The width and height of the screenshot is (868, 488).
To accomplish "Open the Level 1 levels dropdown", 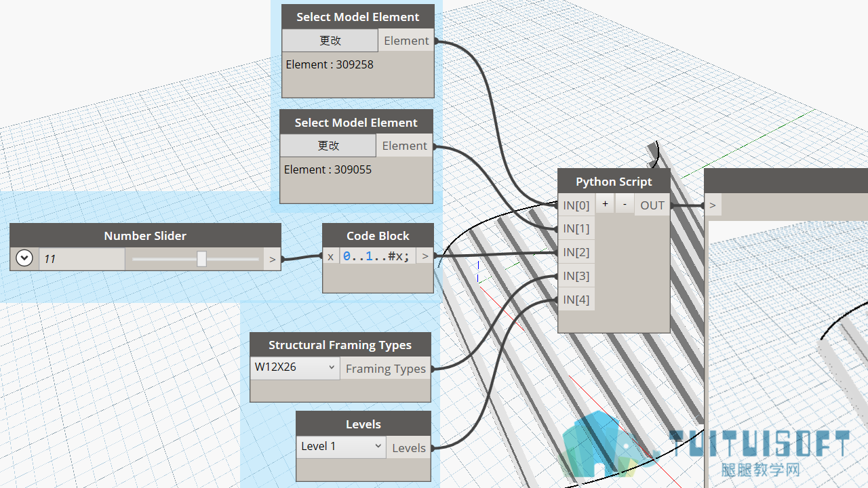I will click(x=341, y=447).
